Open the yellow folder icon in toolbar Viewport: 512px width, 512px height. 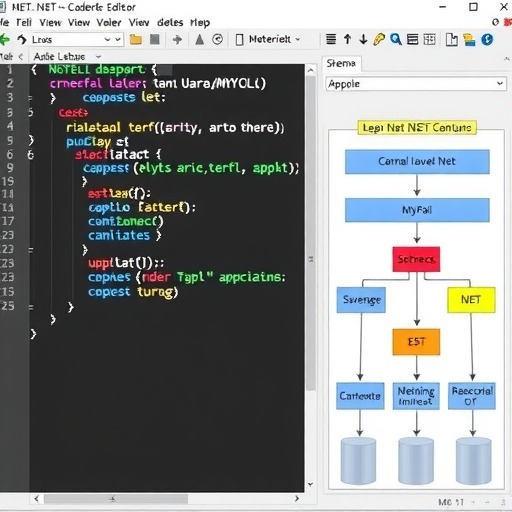136,39
